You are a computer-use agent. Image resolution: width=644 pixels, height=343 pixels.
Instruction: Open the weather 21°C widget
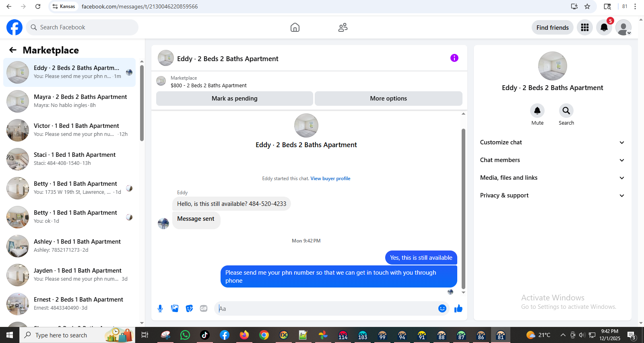click(538, 335)
